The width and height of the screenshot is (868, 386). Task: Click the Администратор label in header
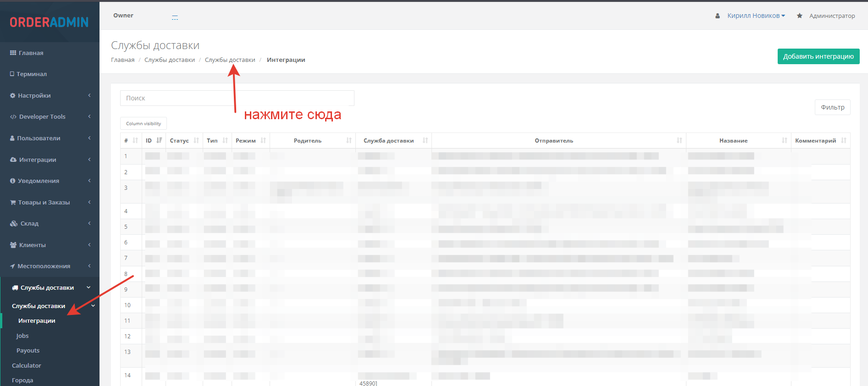[x=832, y=16]
